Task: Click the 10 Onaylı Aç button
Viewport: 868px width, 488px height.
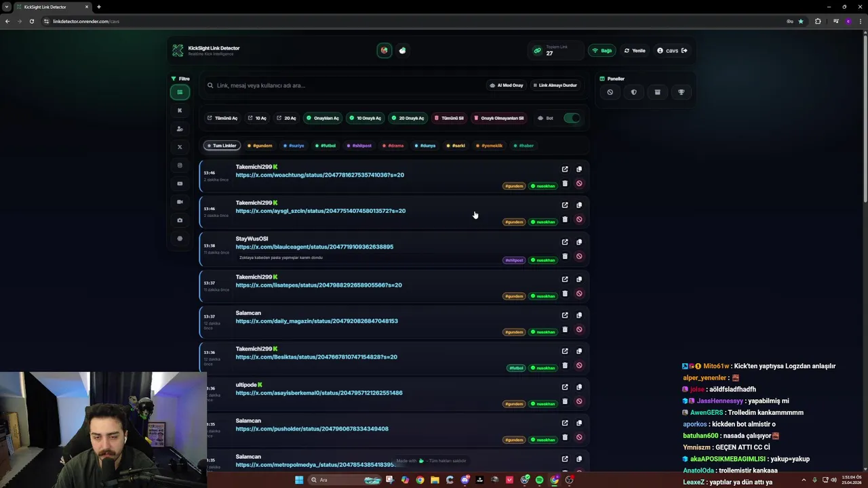Action: click(x=365, y=118)
